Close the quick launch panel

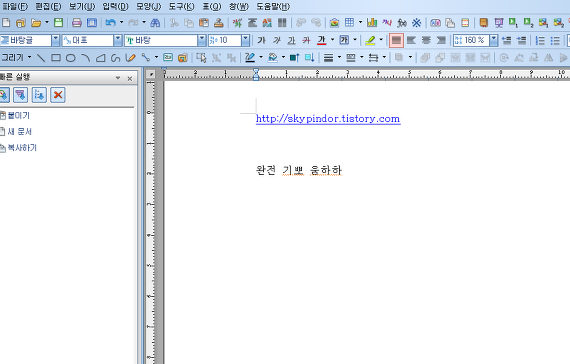(x=130, y=79)
